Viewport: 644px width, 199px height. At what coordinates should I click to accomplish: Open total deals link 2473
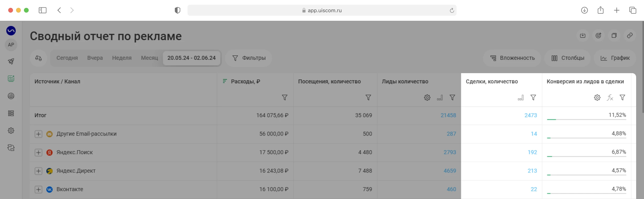(531, 115)
